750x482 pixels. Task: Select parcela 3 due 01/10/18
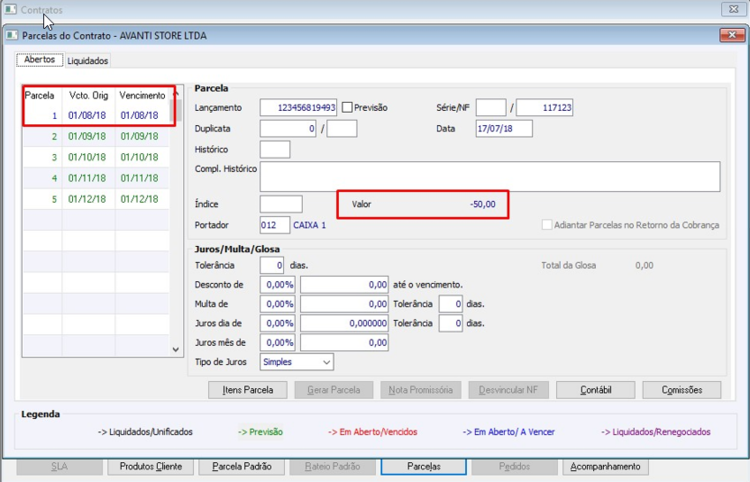pyautogui.click(x=96, y=157)
